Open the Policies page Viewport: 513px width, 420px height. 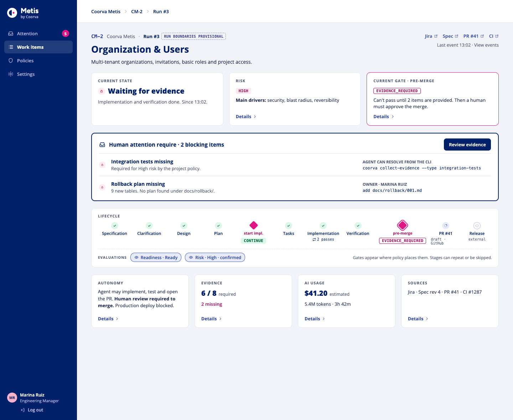[x=38, y=61]
